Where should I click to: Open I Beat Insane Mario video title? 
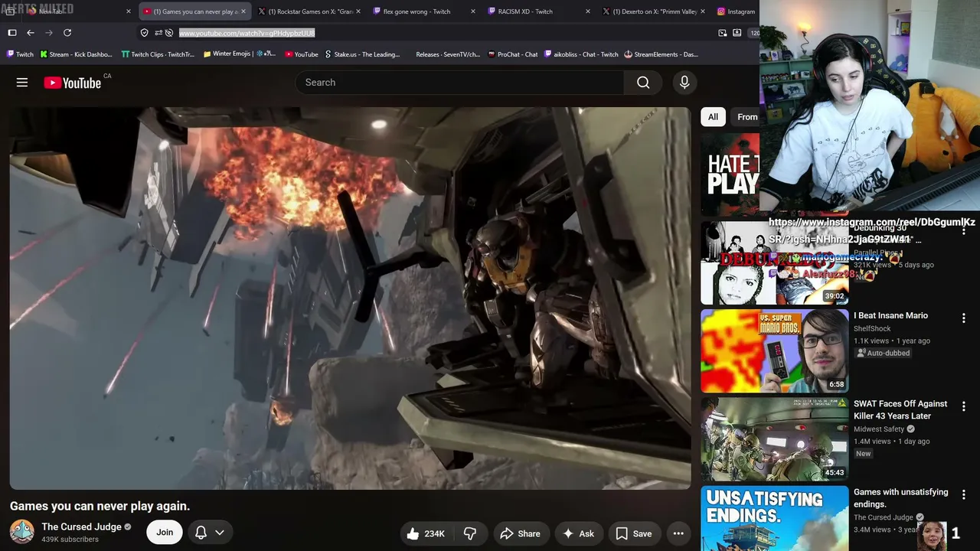(890, 315)
